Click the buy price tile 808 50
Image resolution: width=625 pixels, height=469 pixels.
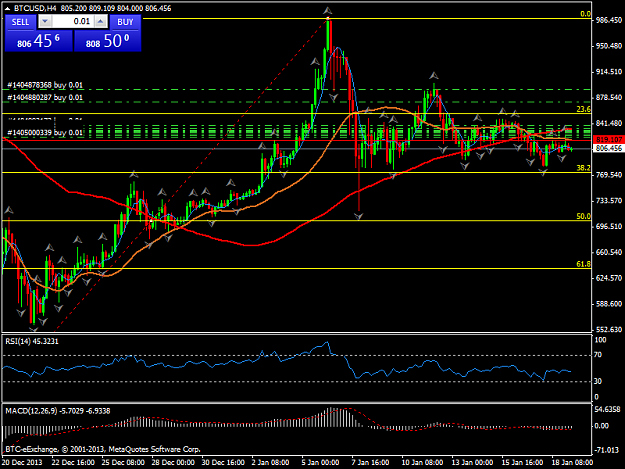click(x=108, y=41)
